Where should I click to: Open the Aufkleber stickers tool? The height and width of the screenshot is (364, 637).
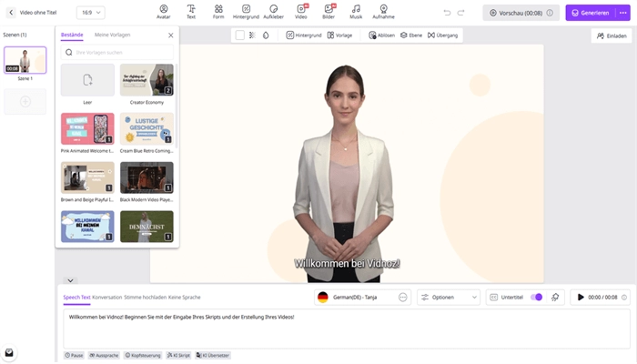pos(273,12)
